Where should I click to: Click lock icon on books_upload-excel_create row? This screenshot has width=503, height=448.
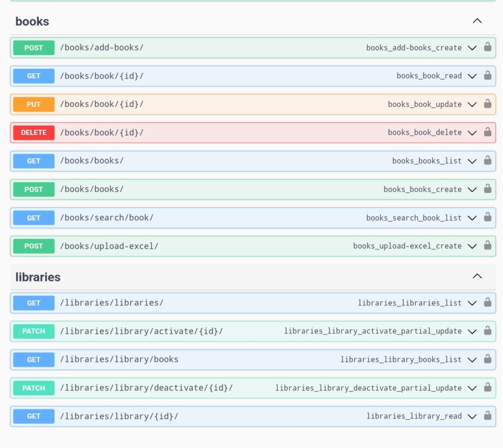coord(488,246)
